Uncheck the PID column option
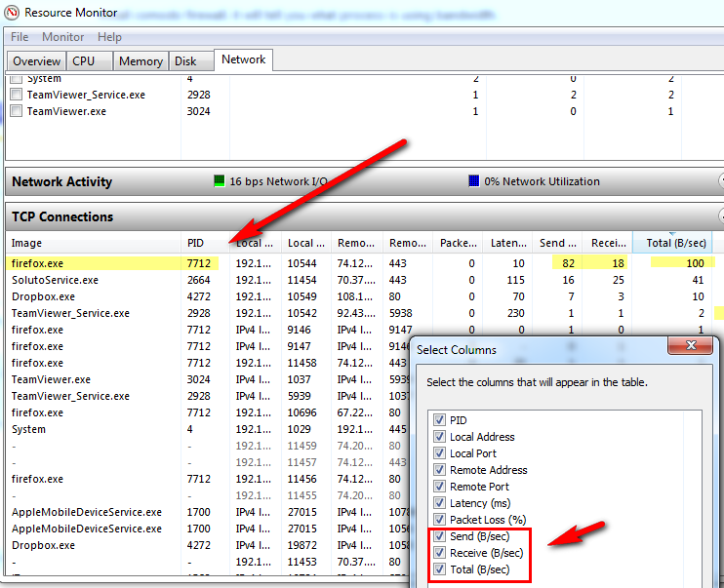724x588 pixels. 439,420
